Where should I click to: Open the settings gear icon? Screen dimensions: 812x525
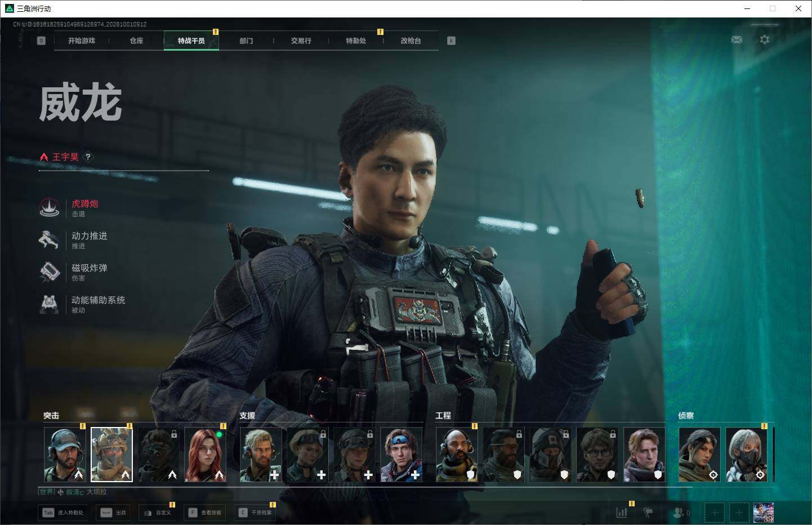point(764,40)
